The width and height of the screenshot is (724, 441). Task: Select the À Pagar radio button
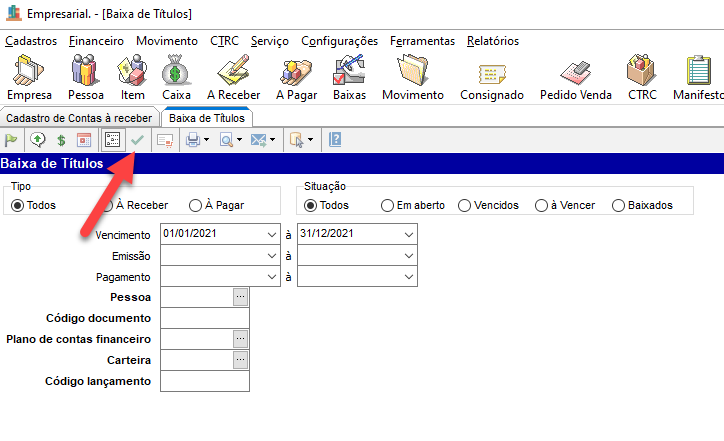click(195, 205)
